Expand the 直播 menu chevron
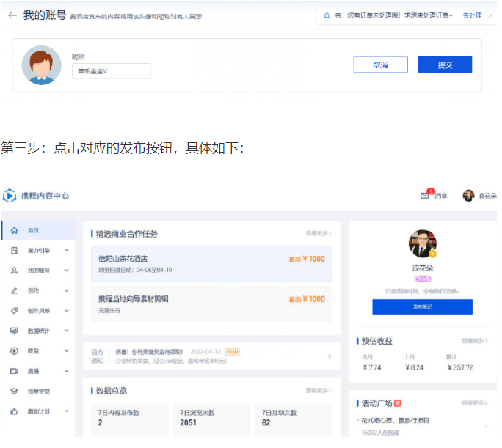 click(67, 371)
